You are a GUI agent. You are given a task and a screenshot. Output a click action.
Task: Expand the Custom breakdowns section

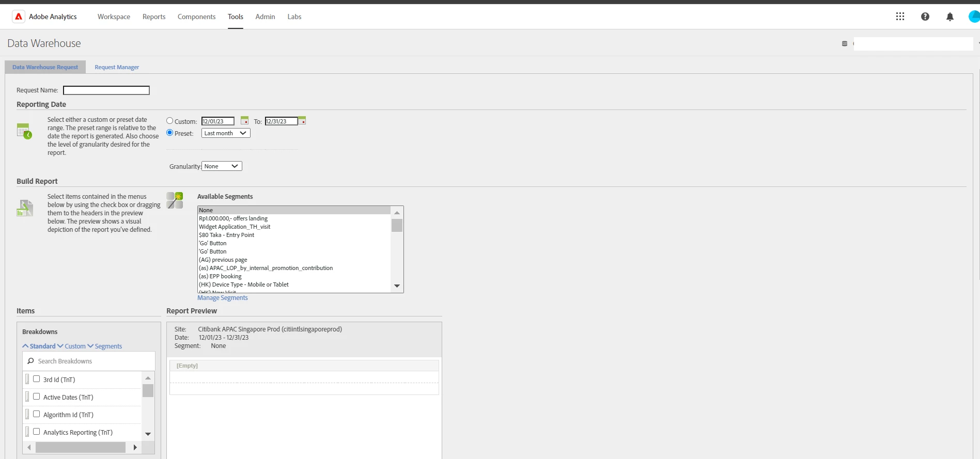72,346
